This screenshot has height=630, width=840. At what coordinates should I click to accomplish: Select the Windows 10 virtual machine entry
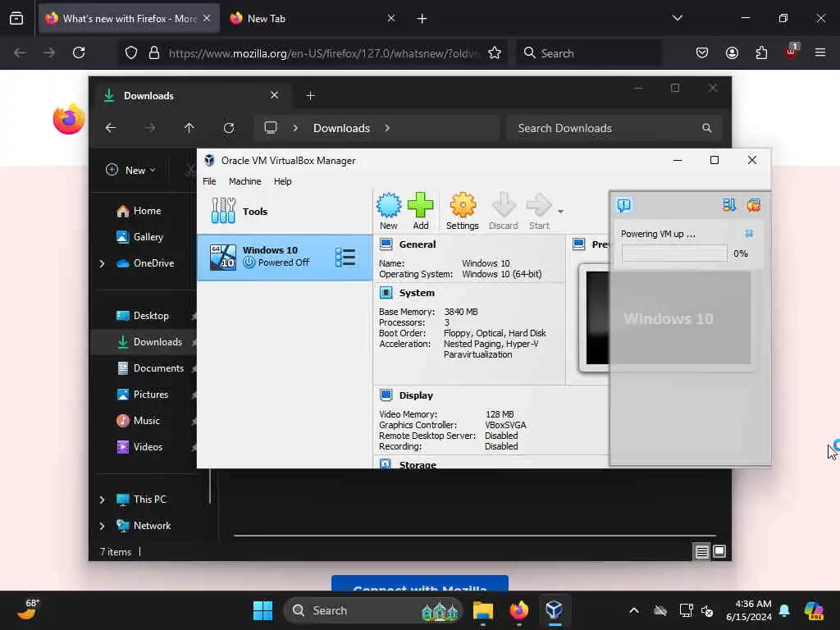coord(285,257)
